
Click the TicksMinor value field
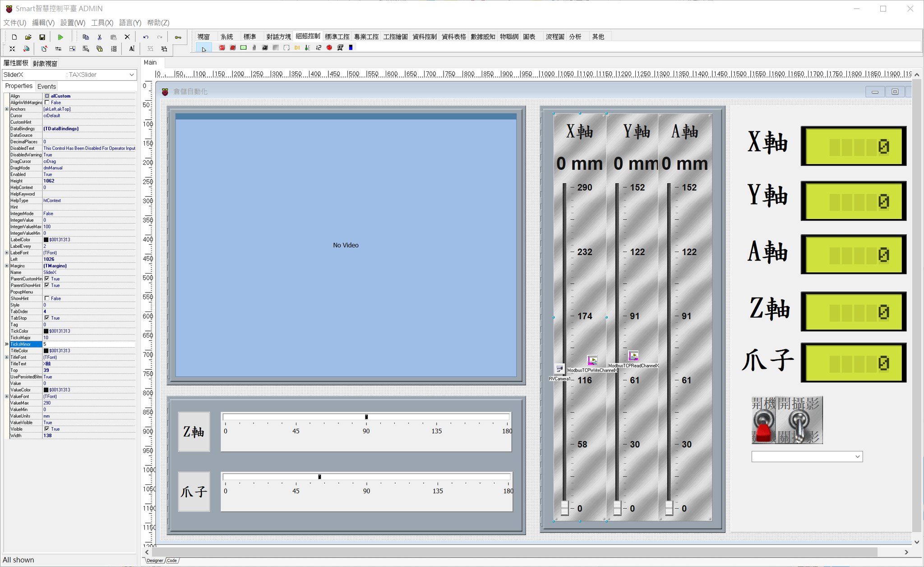click(89, 344)
